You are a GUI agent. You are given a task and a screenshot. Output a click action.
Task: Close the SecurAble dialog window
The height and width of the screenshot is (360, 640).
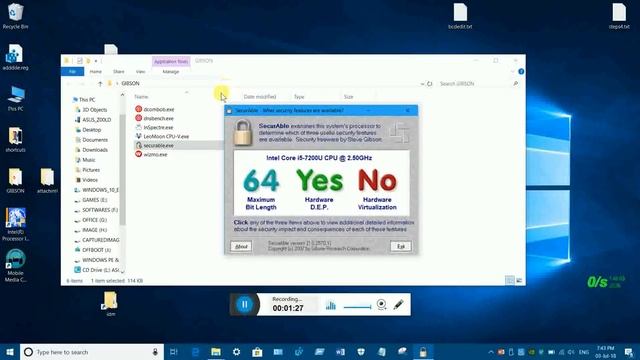click(x=407, y=111)
